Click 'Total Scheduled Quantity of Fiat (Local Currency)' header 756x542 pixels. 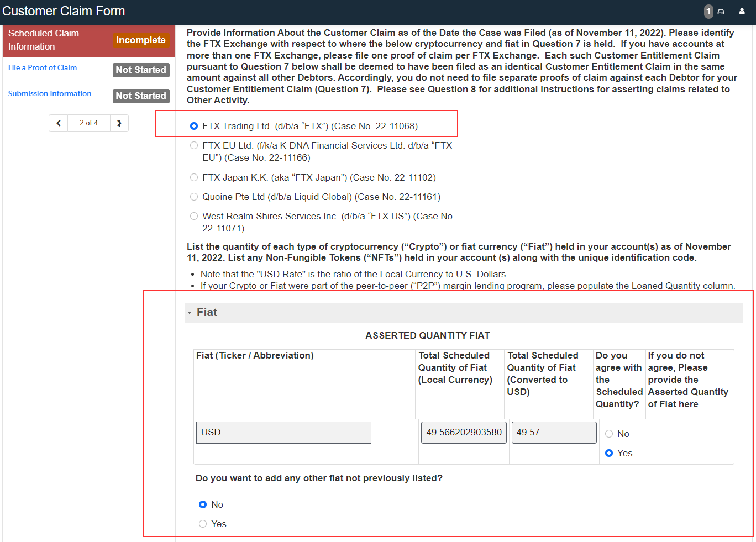tap(455, 367)
